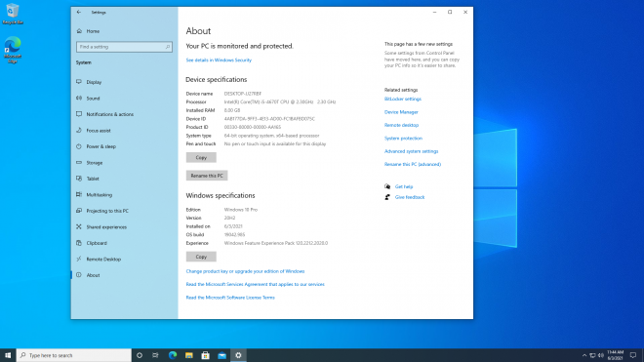Select the Installed RAM 8.00 GB value
Screen dimensions: 644x362
tap(232, 110)
